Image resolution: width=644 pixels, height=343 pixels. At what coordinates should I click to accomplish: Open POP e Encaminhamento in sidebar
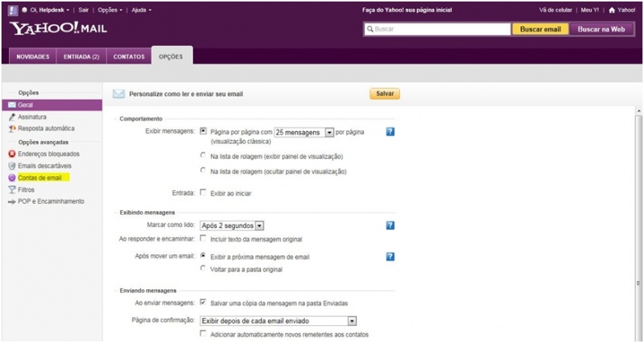[51, 201]
